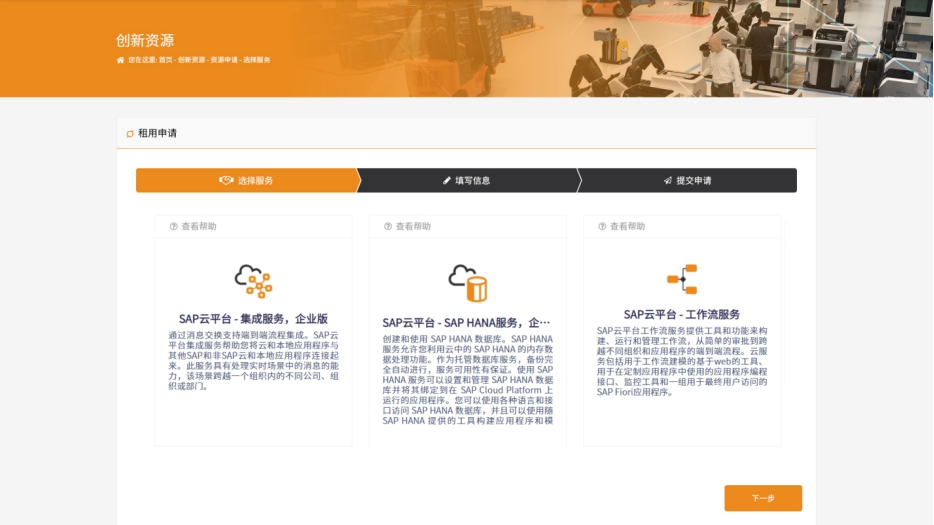The width and height of the screenshot is (934, 525).
Task: Open 查看帮助 for the 集成服务 card
Action: (193, 226)
